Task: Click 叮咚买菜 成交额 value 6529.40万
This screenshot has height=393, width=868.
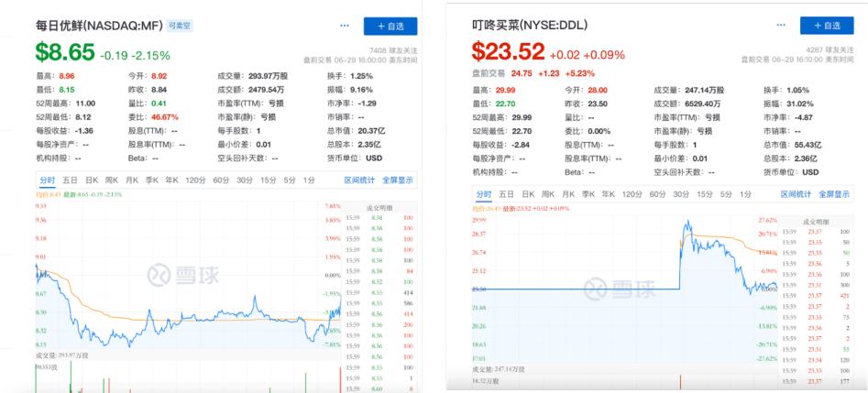Action: 703,104
